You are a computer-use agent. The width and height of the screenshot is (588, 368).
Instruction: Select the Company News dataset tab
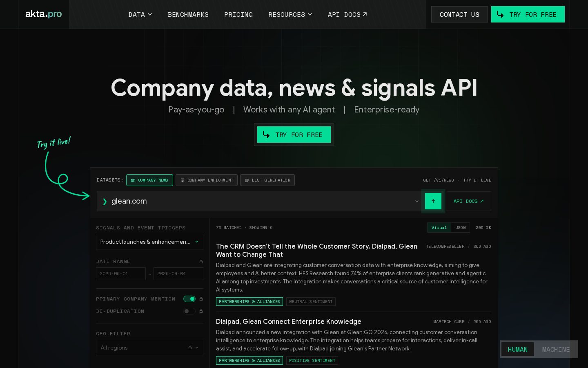tap(149, 180)
